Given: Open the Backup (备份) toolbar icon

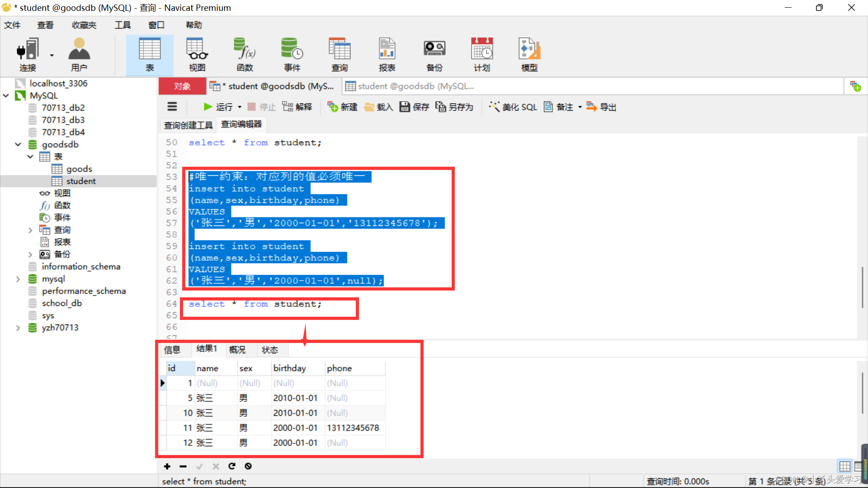Looking at the screenshot, I should [434, 55].
